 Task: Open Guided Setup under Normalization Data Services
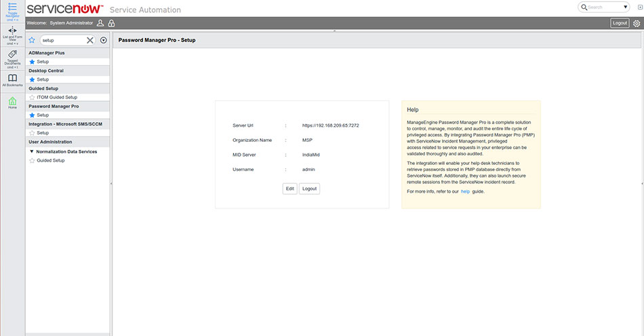click(x=51, y=160)
